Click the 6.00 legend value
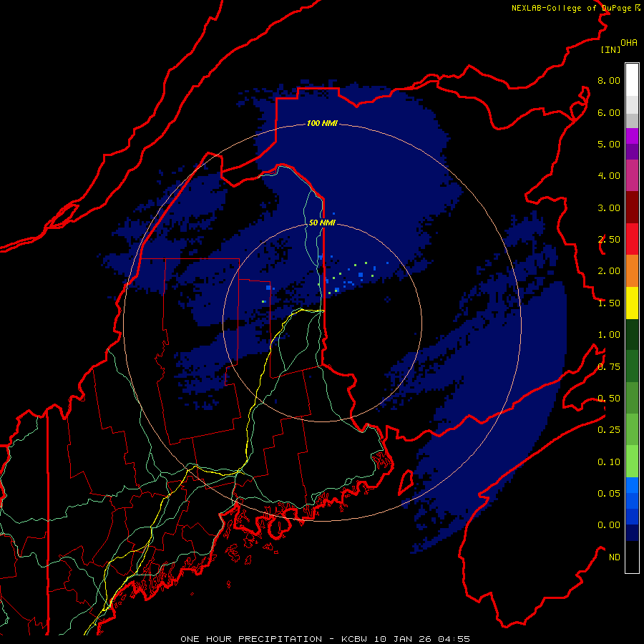644x644 pixels. click(x=609, y=112)
